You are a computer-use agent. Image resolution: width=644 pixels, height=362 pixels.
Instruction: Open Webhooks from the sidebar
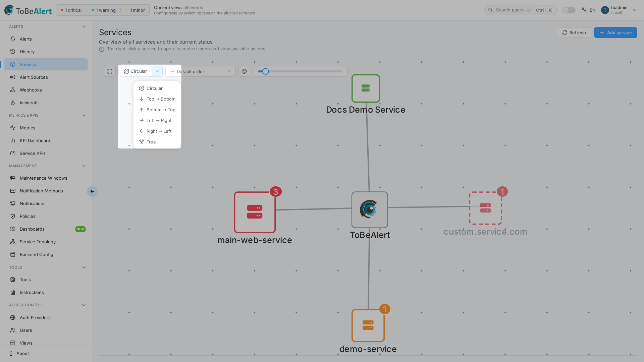point(46,90)
